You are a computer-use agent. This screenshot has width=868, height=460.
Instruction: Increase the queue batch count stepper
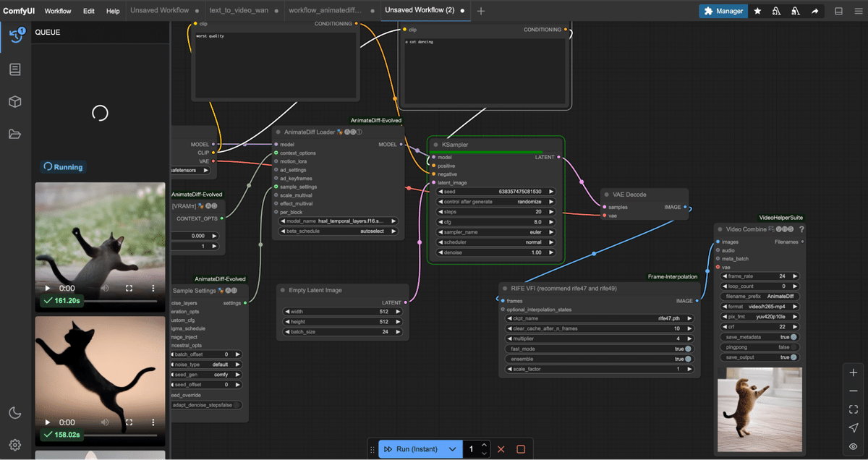(485, 445)
